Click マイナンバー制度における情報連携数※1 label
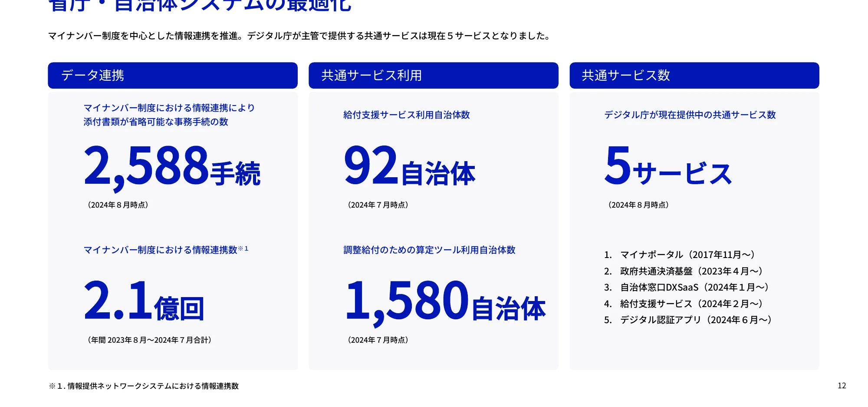 click(165, 250)
